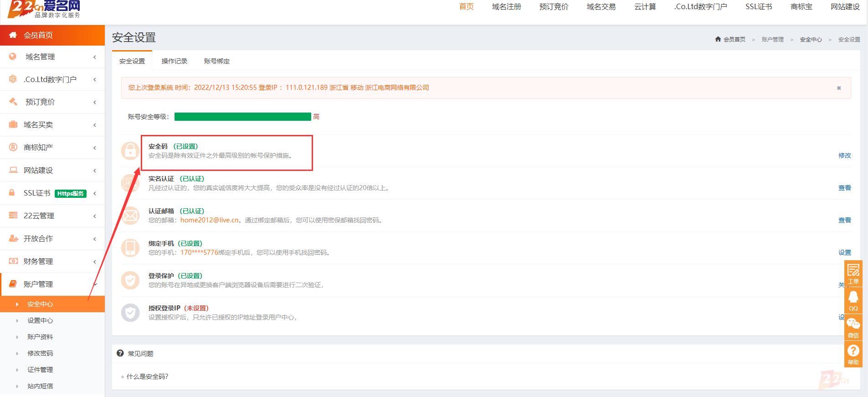The image size is (868, 397).
Task: Expand the 网站建设 sidebar chevron
Action: tap(95, 171)
